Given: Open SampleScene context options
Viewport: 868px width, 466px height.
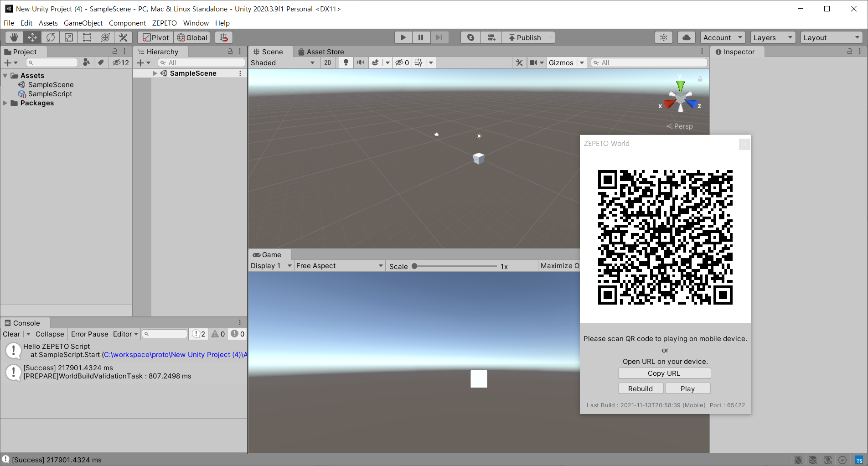Looking at the screenshot, I should click(240, 73).
